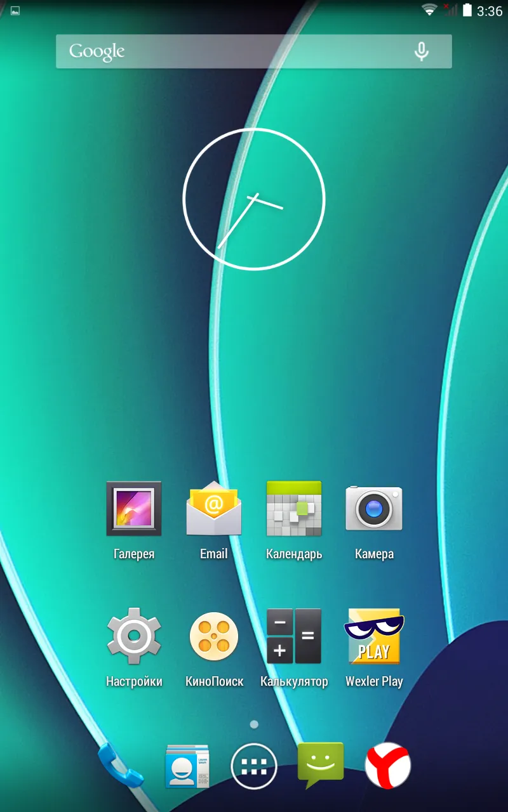The height and width of the screenshot is (812, 508).
Task: Tap the Wi-Fi status icon
Action: pyautogui.click(x=430, y=10)
